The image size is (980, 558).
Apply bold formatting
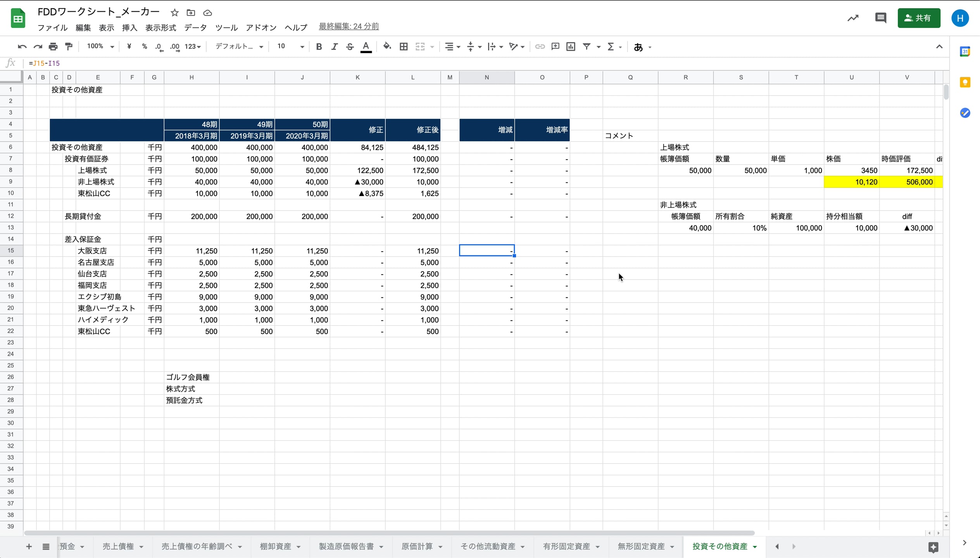tap(319, 46)
